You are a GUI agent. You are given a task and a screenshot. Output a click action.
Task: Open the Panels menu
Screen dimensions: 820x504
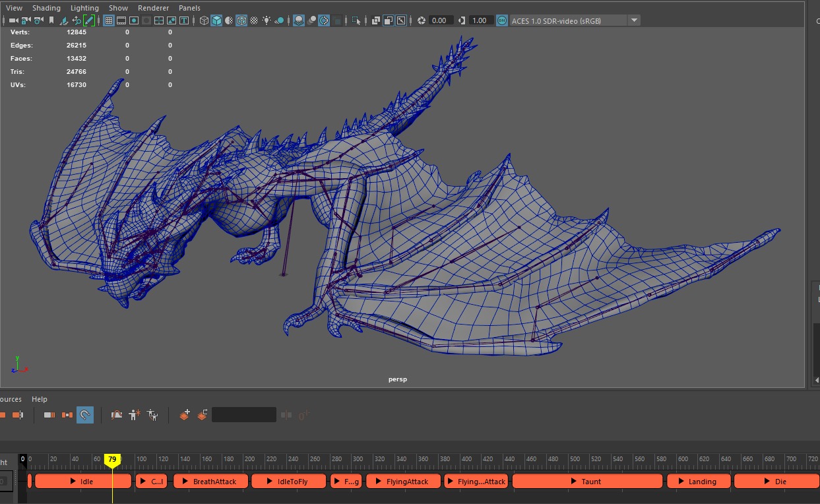(189, 8)
